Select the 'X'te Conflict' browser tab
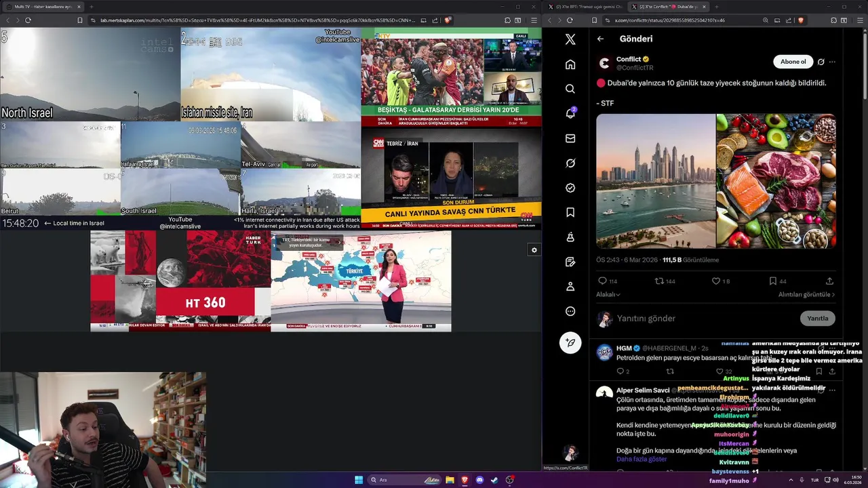Screen dimensions: 868x488 (669, 6)
